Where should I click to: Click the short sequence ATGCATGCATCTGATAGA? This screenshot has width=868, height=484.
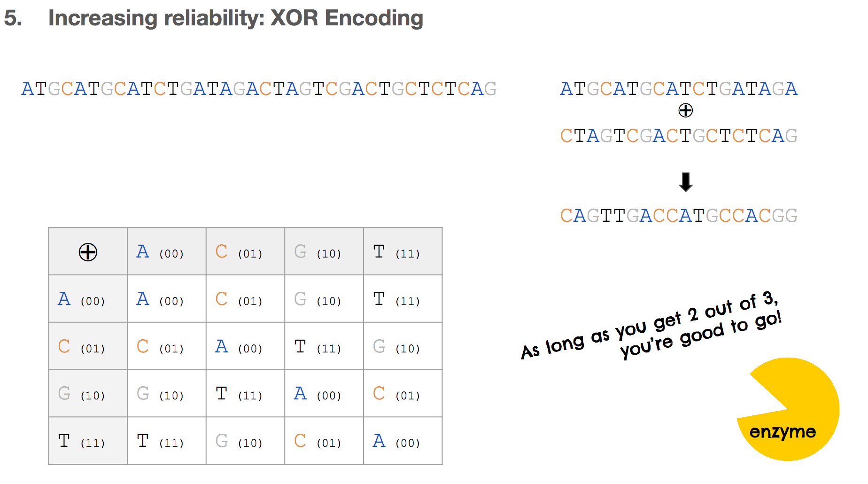pyautogui.click(x=679, y=89)
